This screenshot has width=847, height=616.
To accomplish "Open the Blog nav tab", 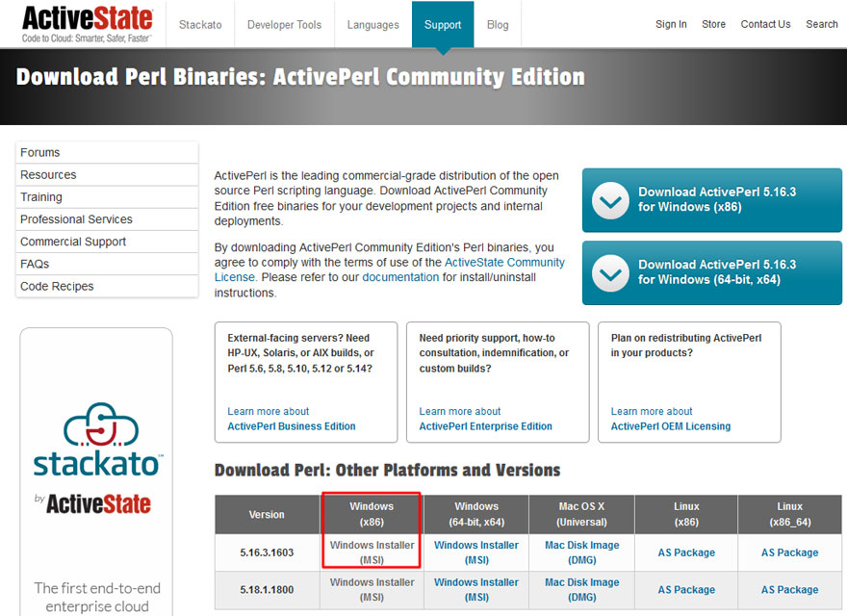I will tap(498, 25).
